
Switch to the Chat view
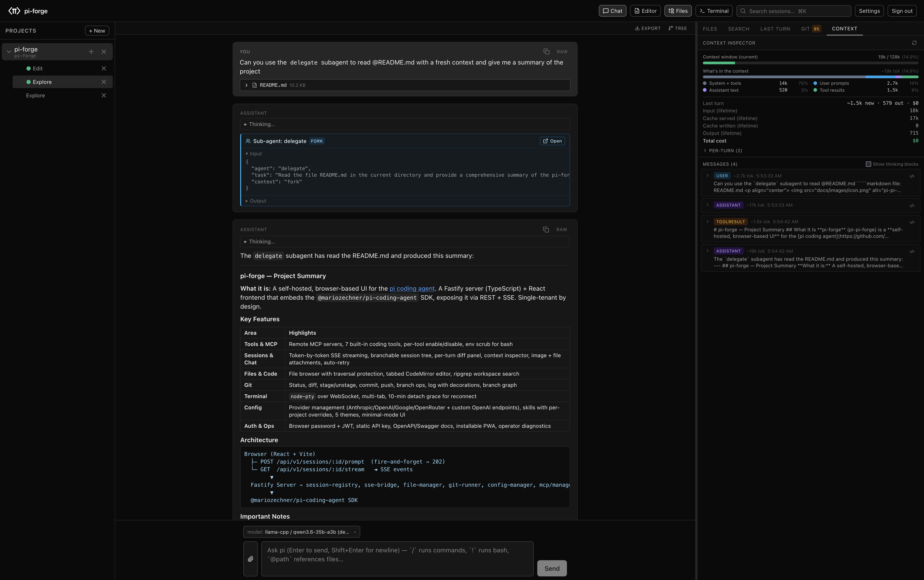612,11
